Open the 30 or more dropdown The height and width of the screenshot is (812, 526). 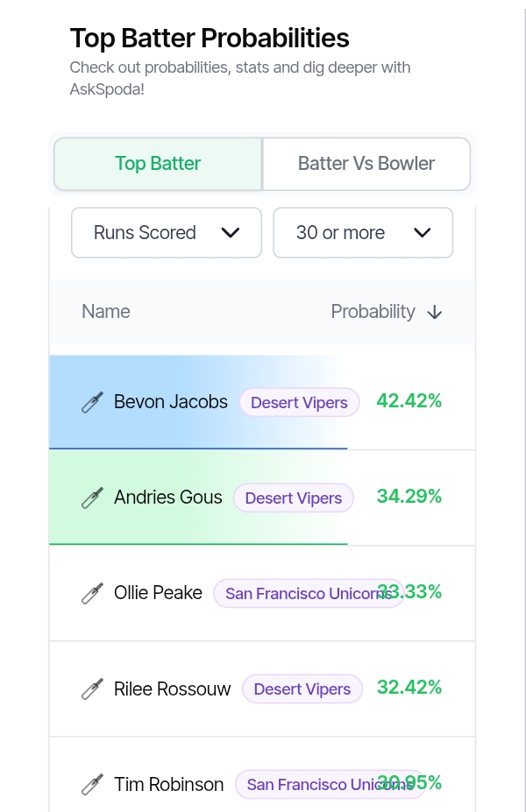(363, 232)
